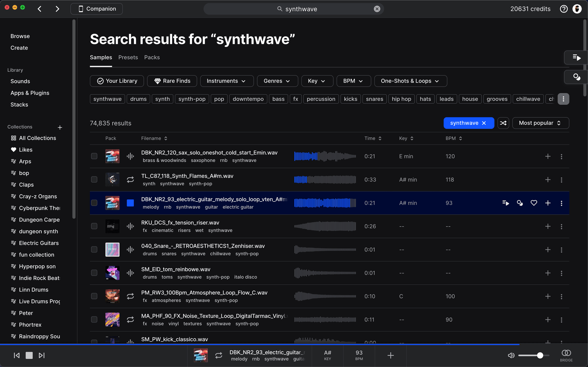Viewport: 588px width, 367px height.
Task: Tick the checkbox for electric guitar melody
Action: pyautogui.click(x=94, y=203)
